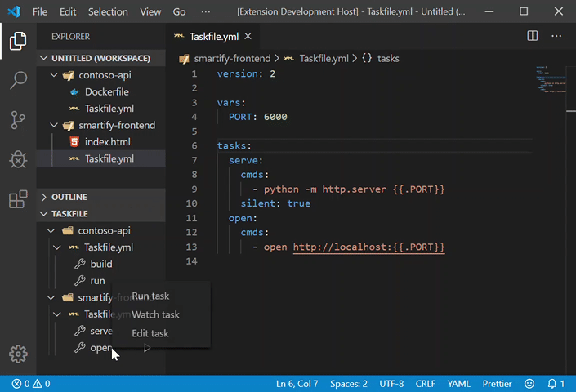Click the wrench icon of build task
Screen dimensions: 576x392
coord(80,264)
